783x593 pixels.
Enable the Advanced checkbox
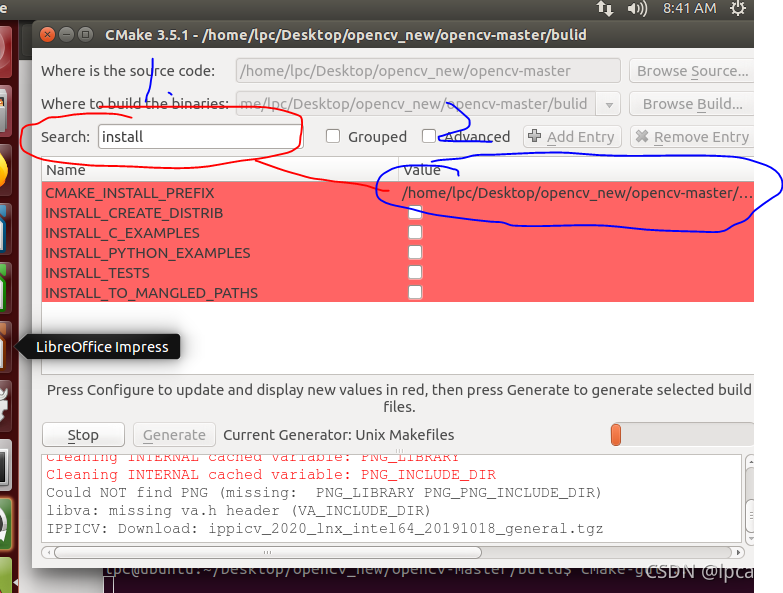tap(429, 136)
